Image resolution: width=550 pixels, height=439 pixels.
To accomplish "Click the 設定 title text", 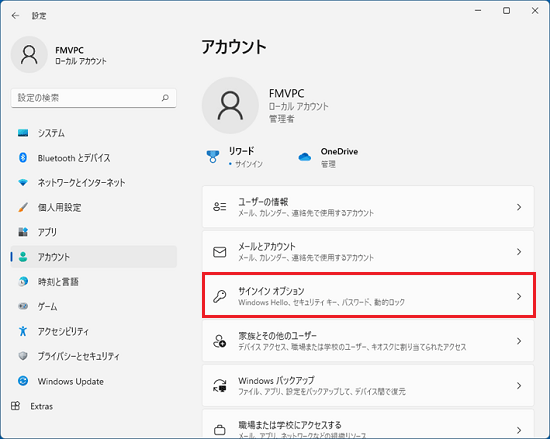I will (x=39, y=15).
